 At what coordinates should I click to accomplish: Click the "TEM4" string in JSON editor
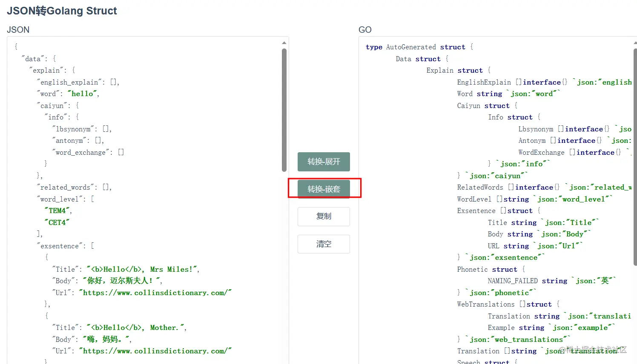pos(58,210)
